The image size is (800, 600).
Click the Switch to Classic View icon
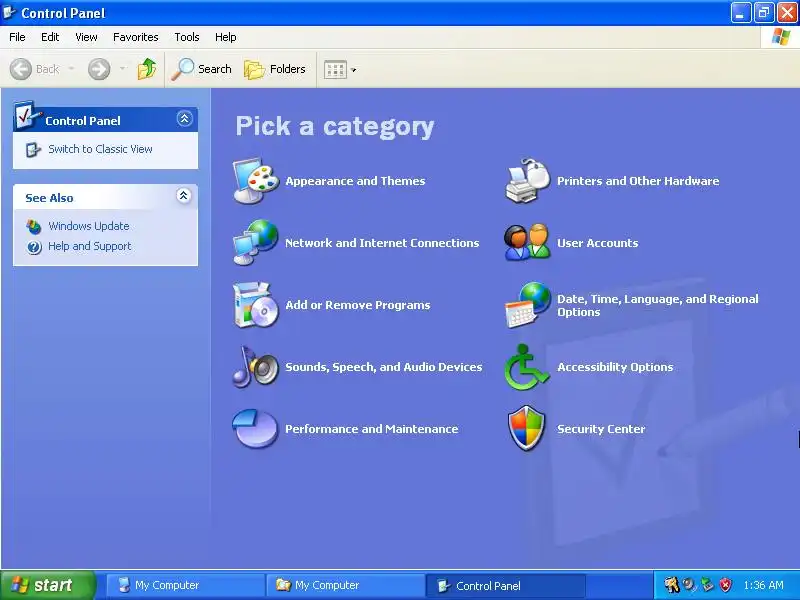pyautogui.click(x=33, y=149)
